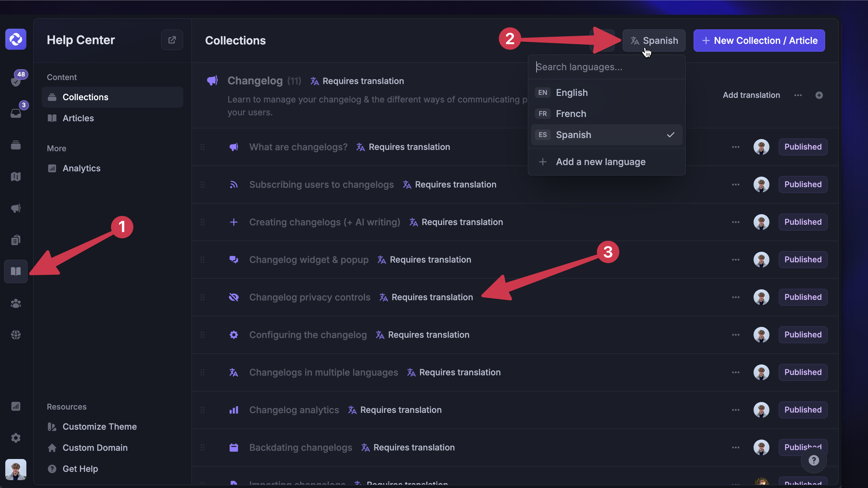
Task: Switch to Articles under Content
Action: click(x=78, y=118)
